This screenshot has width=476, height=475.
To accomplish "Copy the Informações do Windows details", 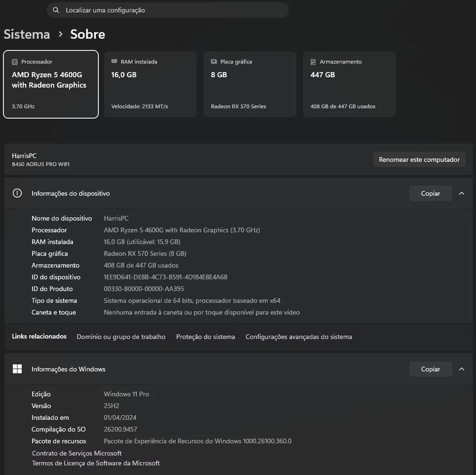I will [x=431, y=369].
